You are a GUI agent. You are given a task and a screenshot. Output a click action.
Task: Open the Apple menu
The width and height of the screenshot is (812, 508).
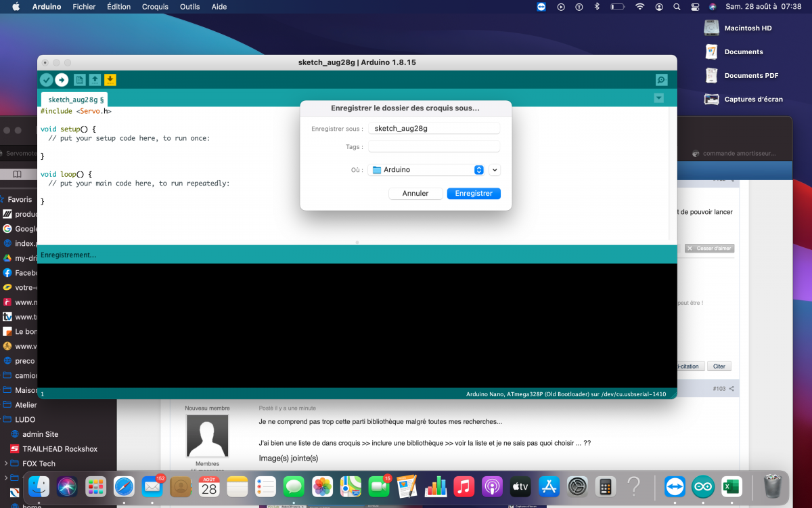click(16, 7)
